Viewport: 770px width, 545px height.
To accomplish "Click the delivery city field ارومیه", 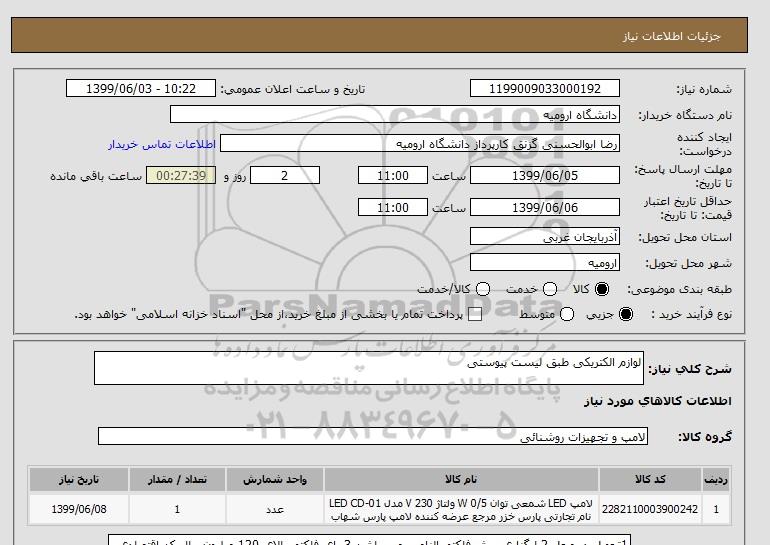I will coord(545,263).
